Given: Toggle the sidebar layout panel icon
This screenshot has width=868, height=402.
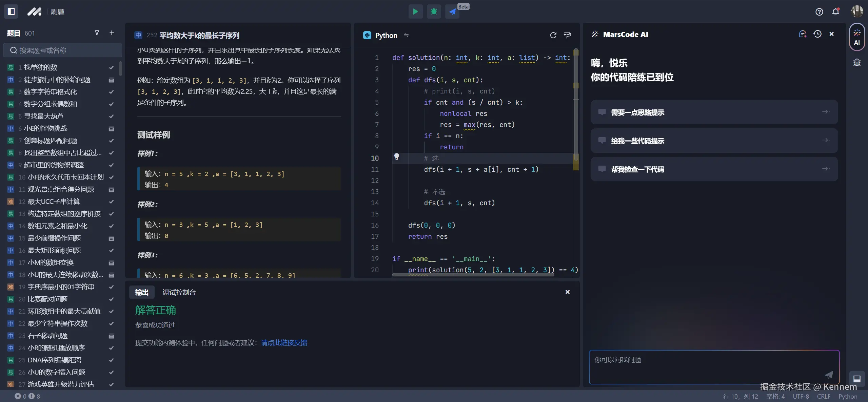Looking at the screenshot, I should coord(11,11).
